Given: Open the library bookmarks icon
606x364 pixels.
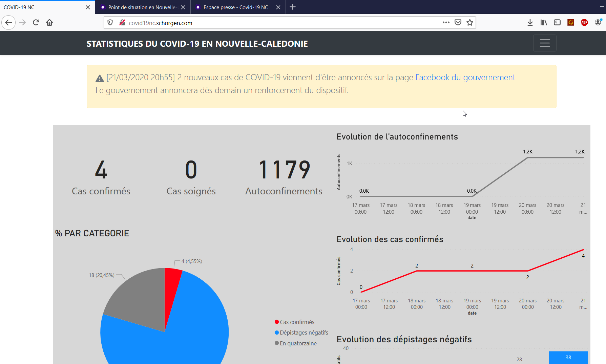Looking at the screenshot, I should pos(544,22).
